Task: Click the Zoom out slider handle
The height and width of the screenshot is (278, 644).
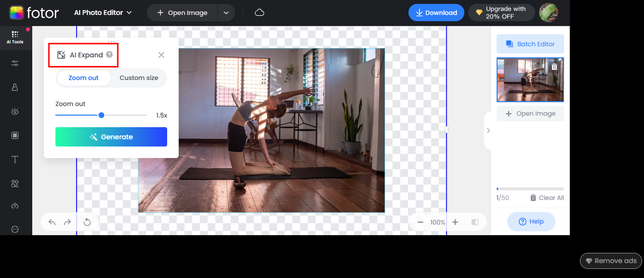Action: [x=101, y=115]
